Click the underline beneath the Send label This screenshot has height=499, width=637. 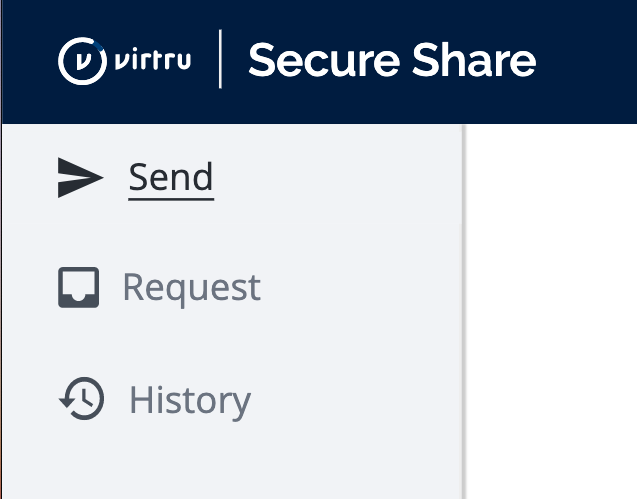(171, 199)
